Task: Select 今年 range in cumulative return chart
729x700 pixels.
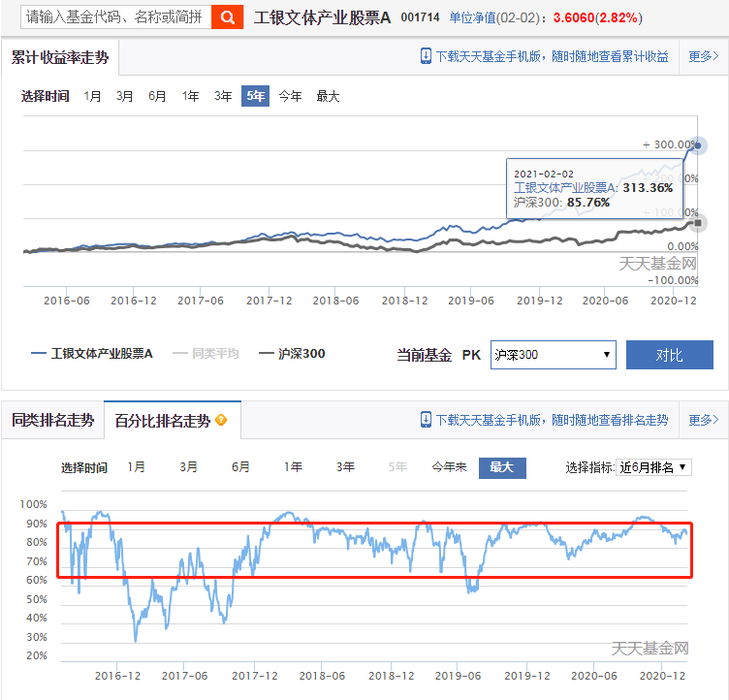Action: tap(290, 96)
